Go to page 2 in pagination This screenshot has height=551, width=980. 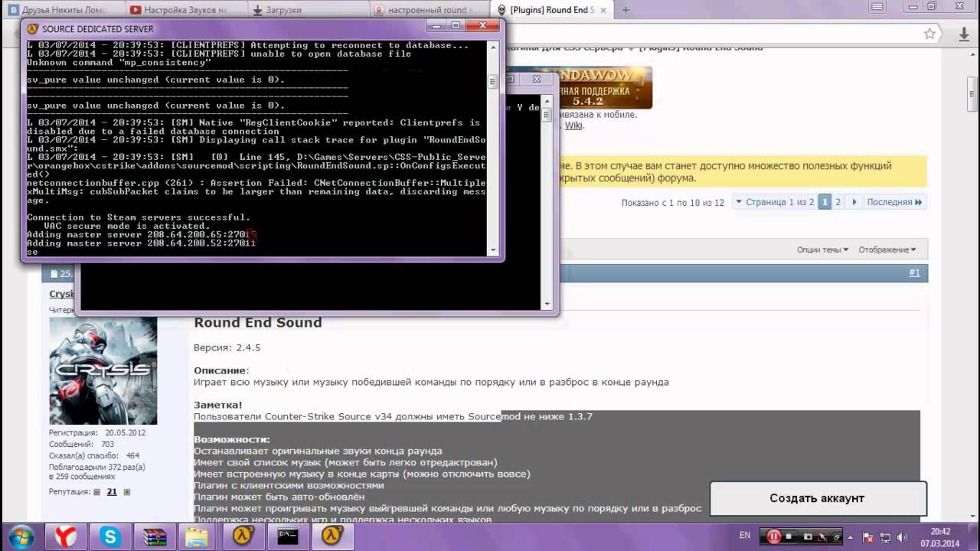(x=838, y=202)
